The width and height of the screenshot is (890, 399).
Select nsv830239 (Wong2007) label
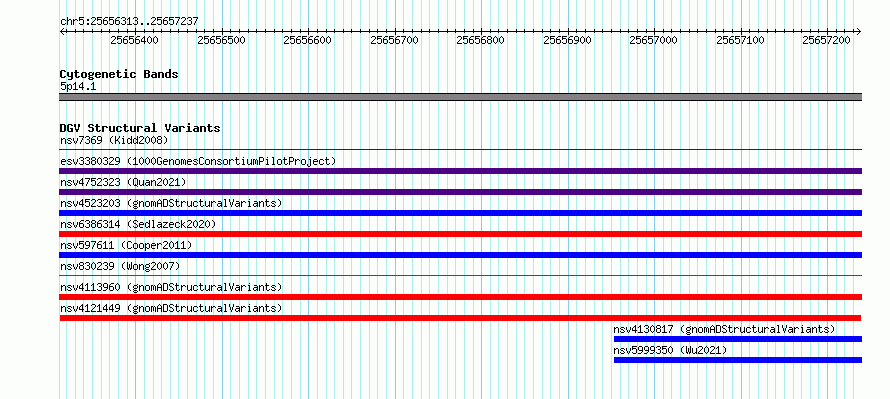point(120,266)
